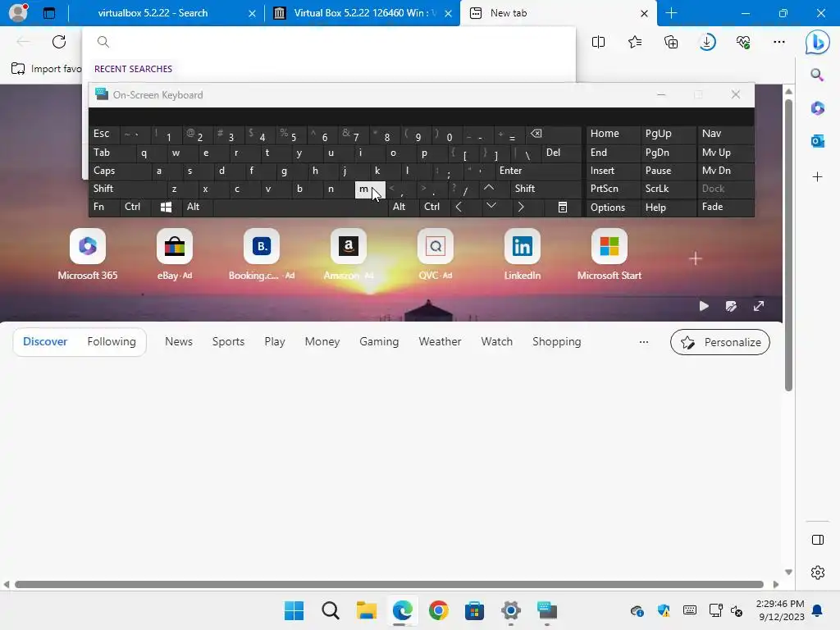
Task: Click the backspace key on On-Screen Keyboard
Action: [x=555, y=135]
